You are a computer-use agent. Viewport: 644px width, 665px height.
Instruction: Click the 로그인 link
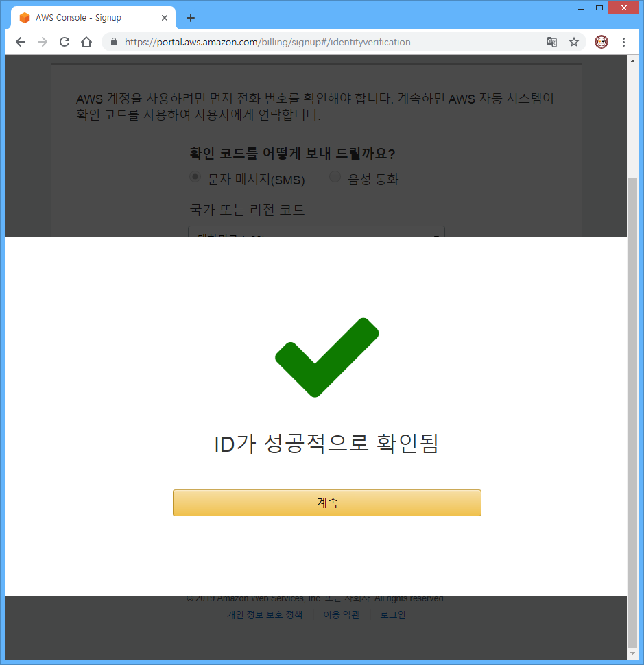tap(393, 614)
